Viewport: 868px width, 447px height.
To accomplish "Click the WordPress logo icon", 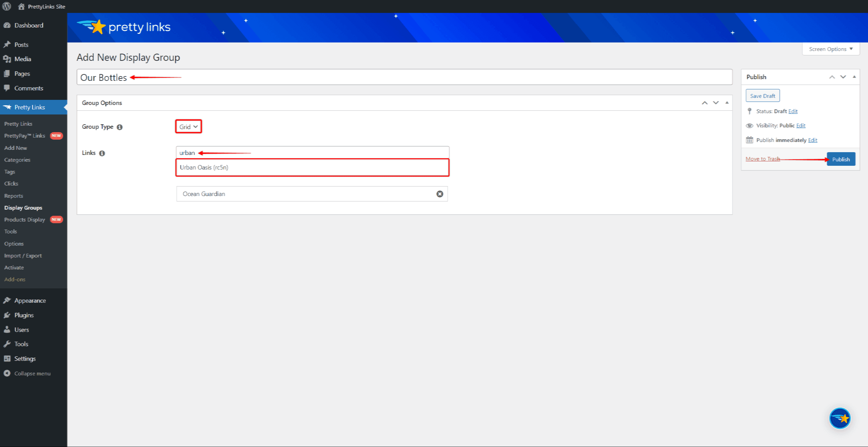I will 6,6.
